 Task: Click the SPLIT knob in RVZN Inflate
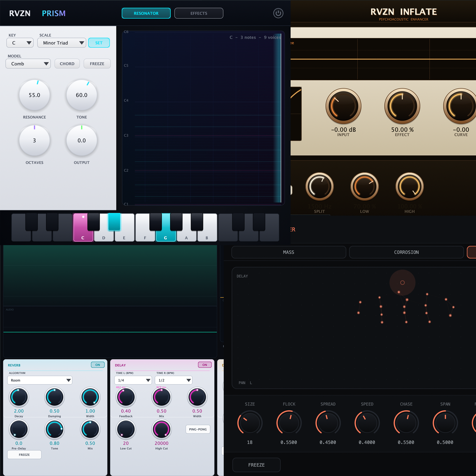coord(320,187)
